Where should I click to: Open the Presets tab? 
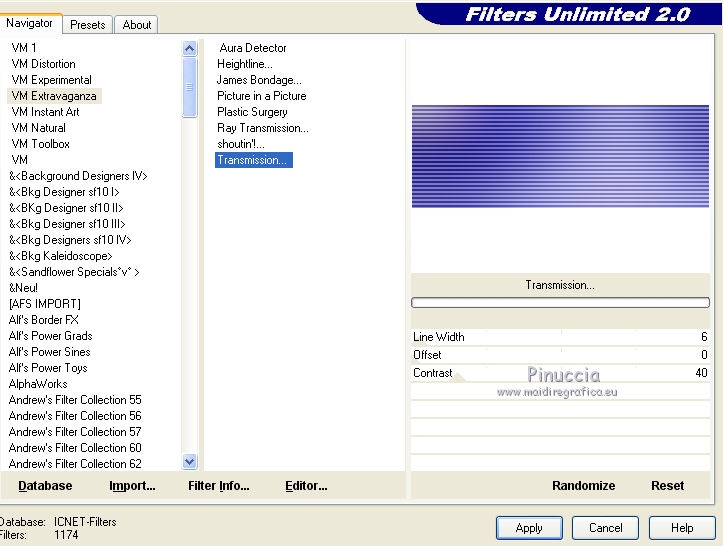(88, 25)
